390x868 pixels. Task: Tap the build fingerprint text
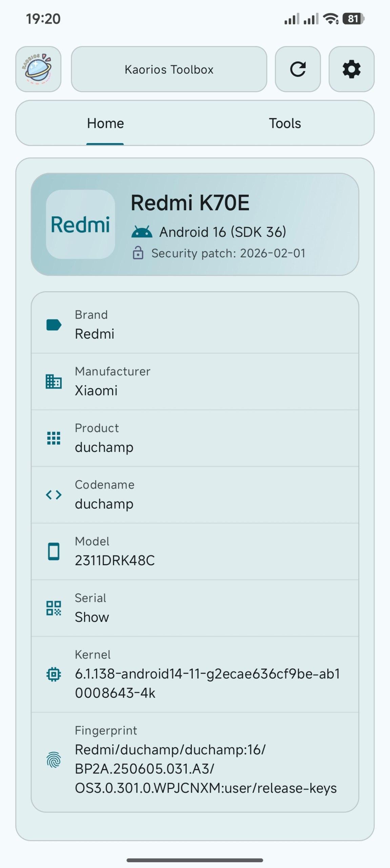click(x=205, y=769)
